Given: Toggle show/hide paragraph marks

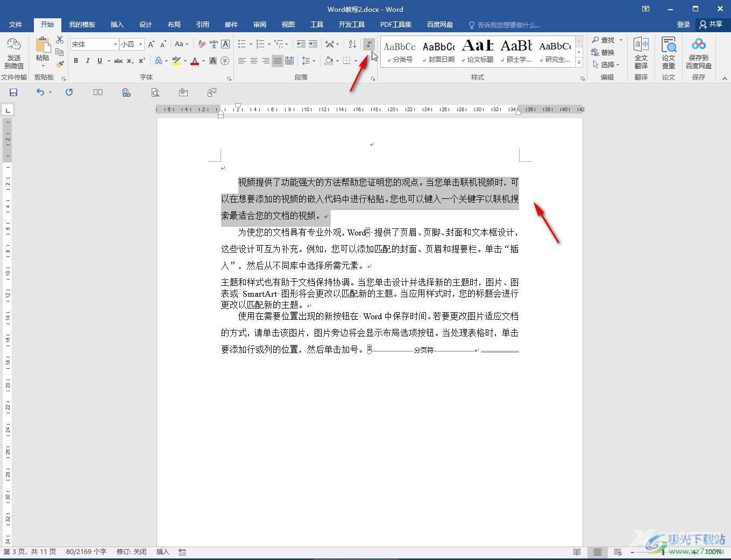Looking at the screenshot, I should click(369, 44).
